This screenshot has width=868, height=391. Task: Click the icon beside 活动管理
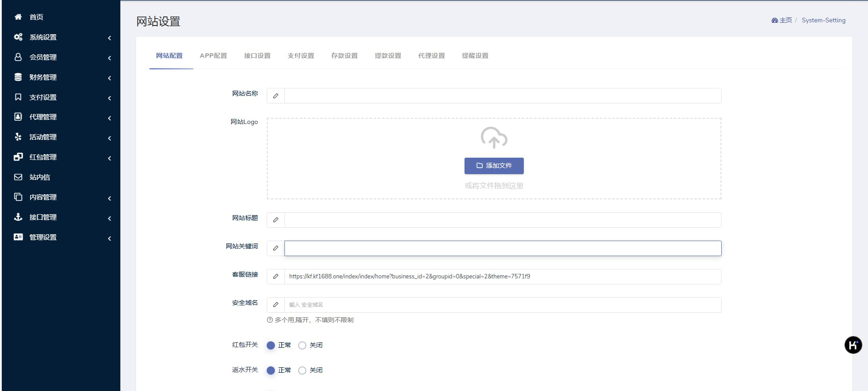tap(18, 137)
